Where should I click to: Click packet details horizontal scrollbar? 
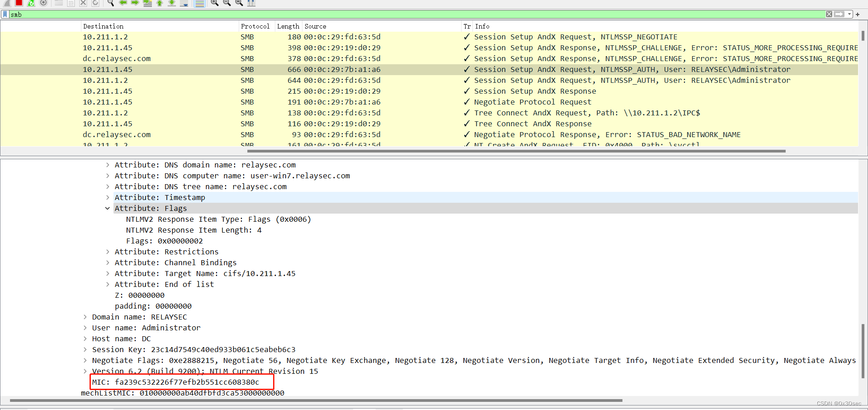tap(316, 400)
